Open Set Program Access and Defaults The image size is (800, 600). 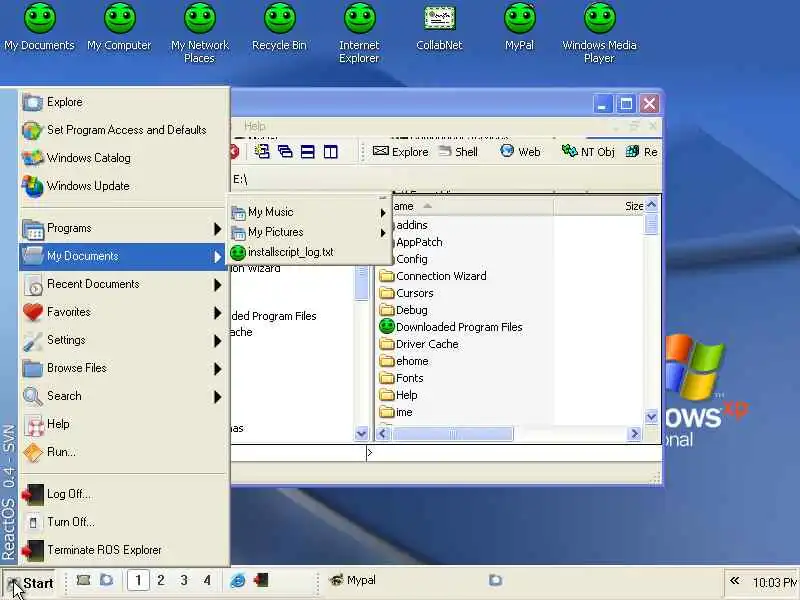(124, 130)
